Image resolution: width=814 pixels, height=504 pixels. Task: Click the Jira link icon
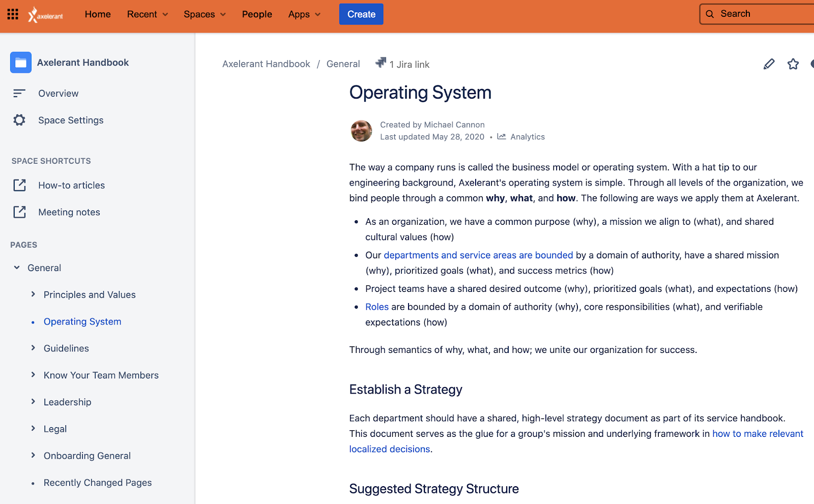tap(381, 63)
